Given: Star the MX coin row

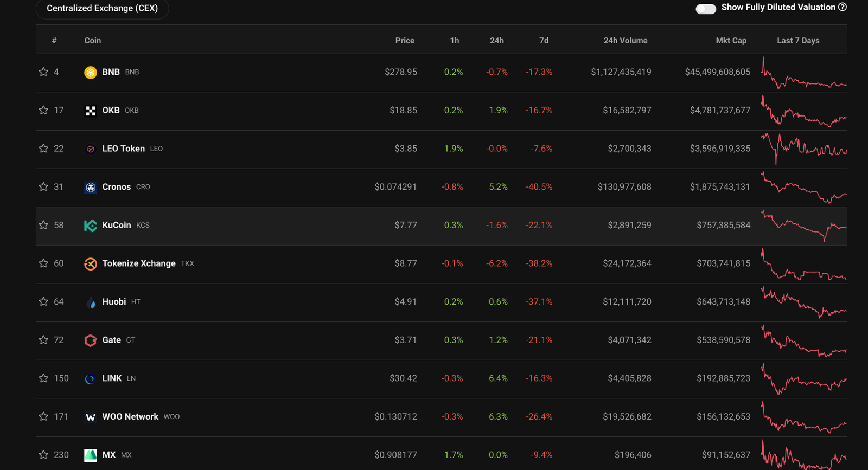Looking at the screenshot, I should click(43, 455).
